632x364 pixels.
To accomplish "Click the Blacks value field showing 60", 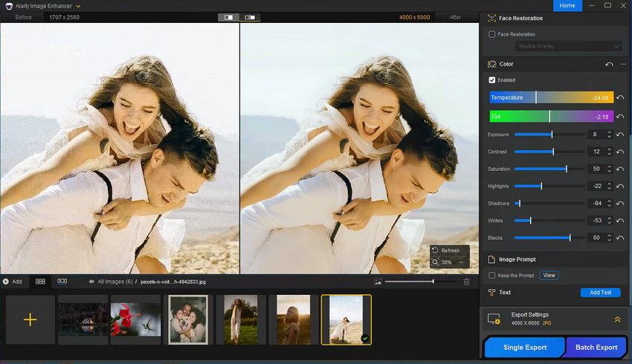I will click(596, 238).
